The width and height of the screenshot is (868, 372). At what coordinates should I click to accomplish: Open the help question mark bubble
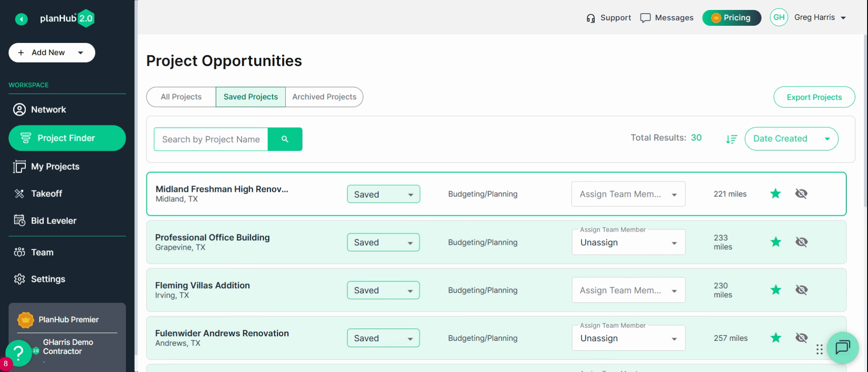click(19, 353)
